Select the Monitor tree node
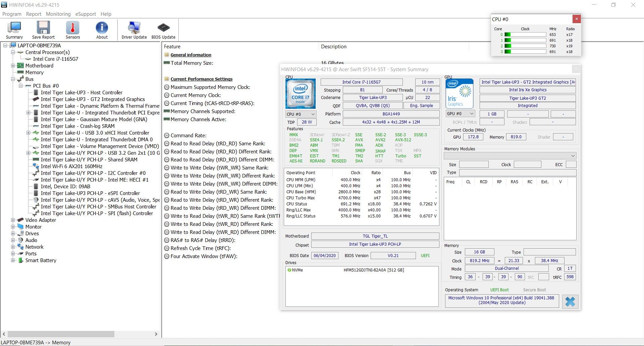The height and width of the screenshot is (346, 644). [34, 227]
